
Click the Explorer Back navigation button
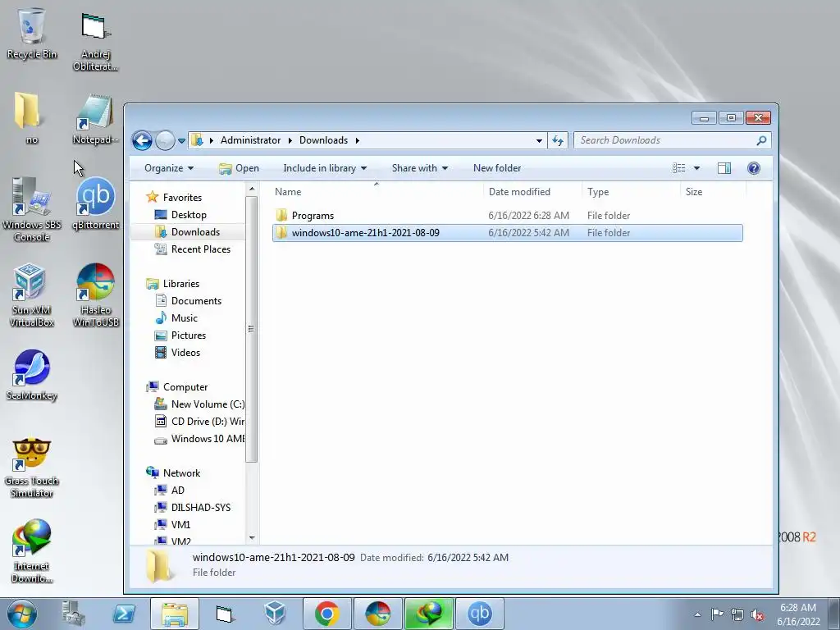143,141
